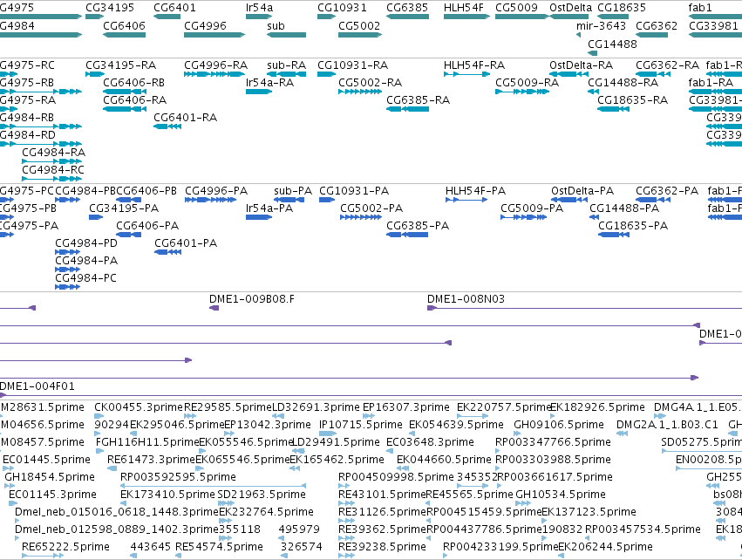Select the mir-3643 gene label

click(x=601, y=25)
